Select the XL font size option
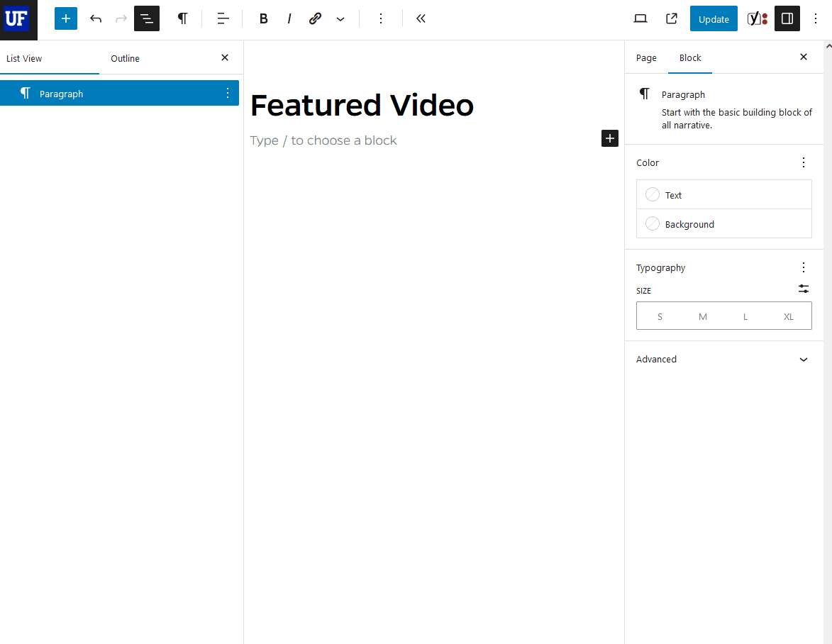832x644 pixels. [x=789, y=316]
